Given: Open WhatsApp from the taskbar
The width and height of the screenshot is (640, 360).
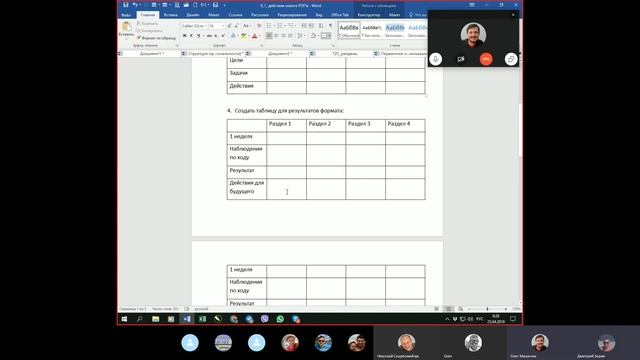Looking at the screenshot, I should [x=280, y=319].
